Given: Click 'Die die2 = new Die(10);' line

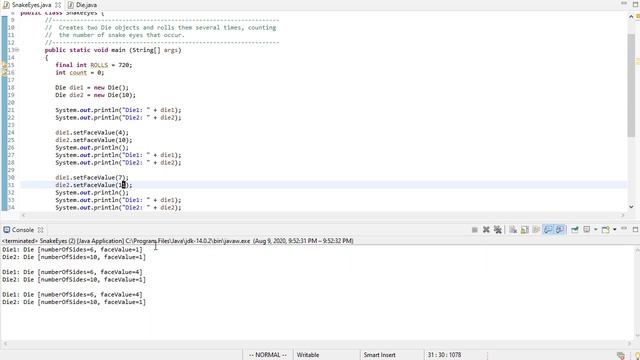Looking at the screenshot, I should [x=96, y=95].
